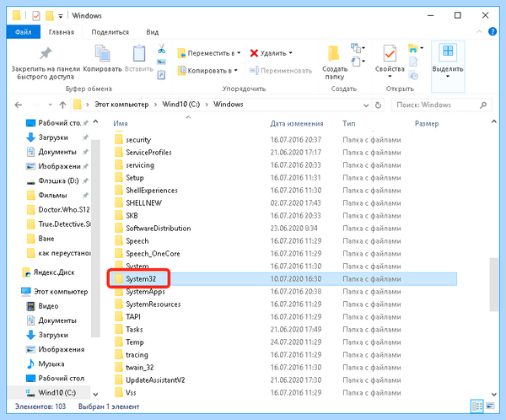Open Удалить dropdown arrow
506x420 pixels.
tap(291, 53)
